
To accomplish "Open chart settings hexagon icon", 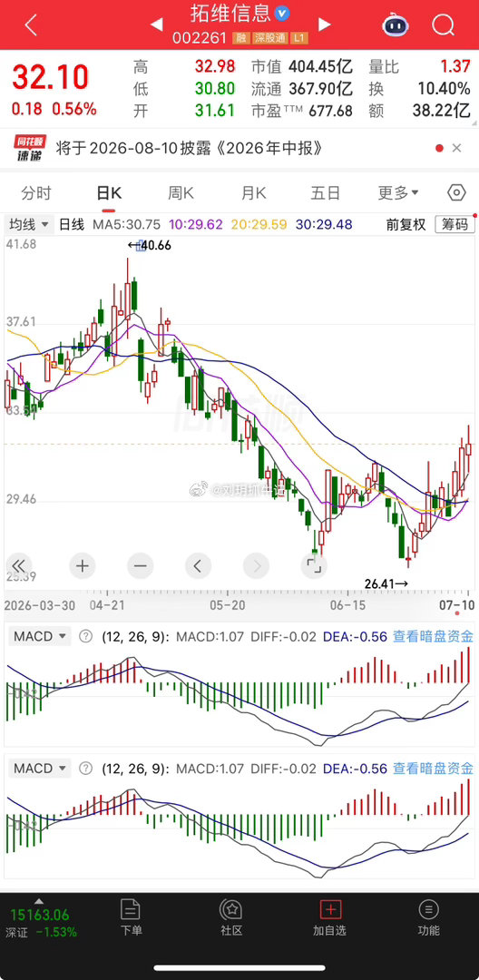I will [456, 192].
